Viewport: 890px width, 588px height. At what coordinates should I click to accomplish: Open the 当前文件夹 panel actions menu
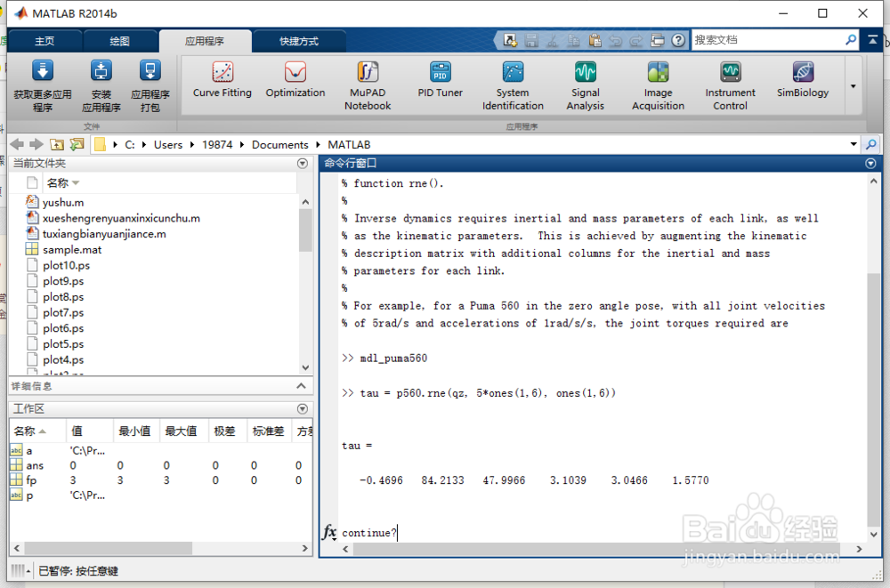[303, 164]
